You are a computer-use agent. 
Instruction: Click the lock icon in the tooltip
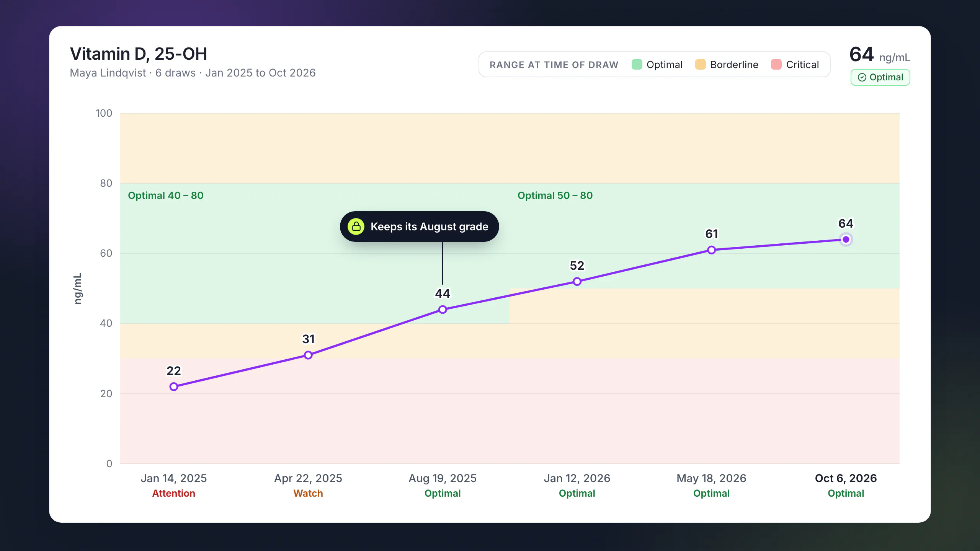356,227
